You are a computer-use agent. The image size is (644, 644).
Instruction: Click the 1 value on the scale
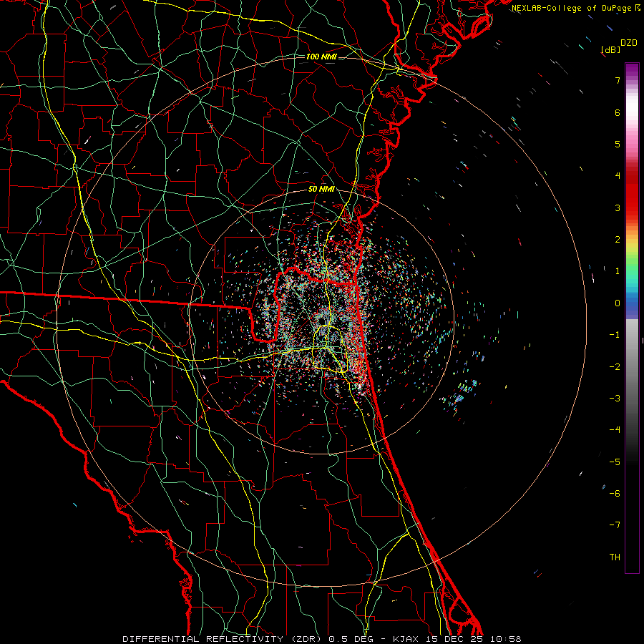coord(618,271)
